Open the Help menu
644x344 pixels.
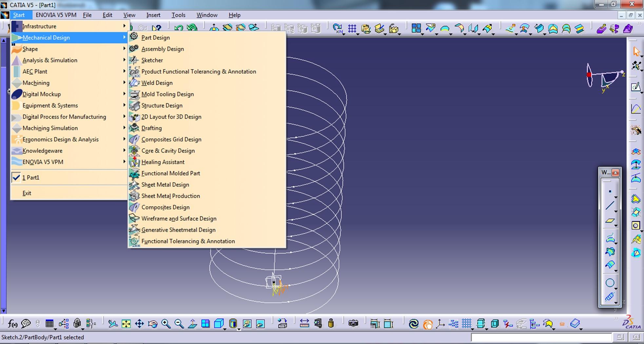click(234, 15)
